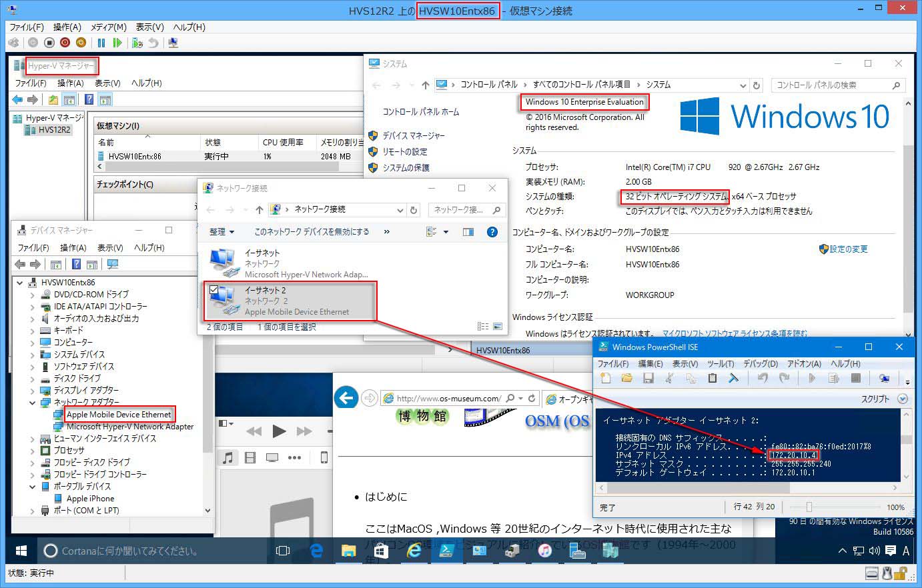Click the コントロール パネルの検索 search field

(x=839, y=85)
